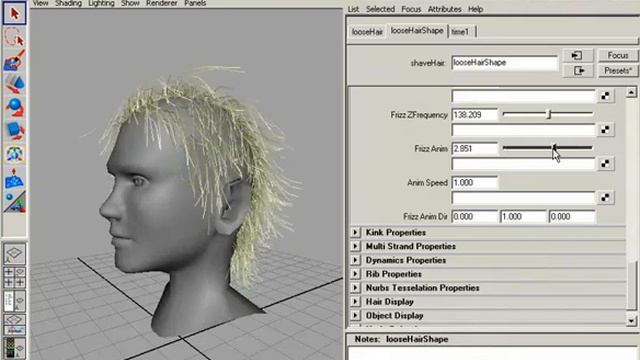Image resolution: width=640 pixels, height=360 pixels.
Task: Switch to bottom Hypershade/Persp layout icon
Action: [x=14, y=348]
